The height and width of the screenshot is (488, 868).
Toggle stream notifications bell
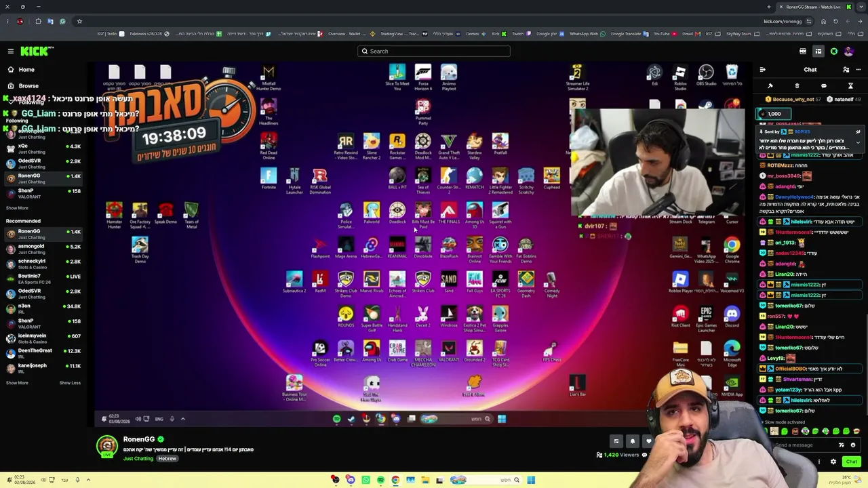[633, 441]
